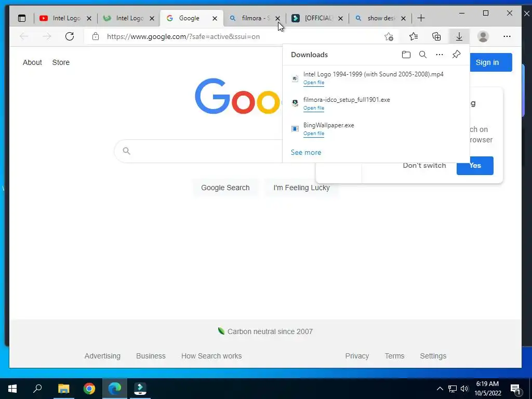The image size is (532, 399).
Task: Open downloads folder icon in Downloads panel
Action: [x=406, y=55]
